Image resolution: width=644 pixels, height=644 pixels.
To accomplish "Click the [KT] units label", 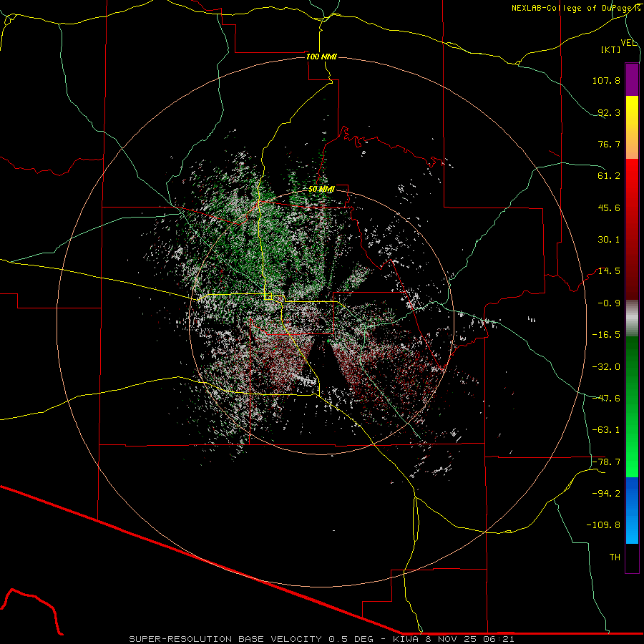I will pyautogui.click(x=611, y=49).
